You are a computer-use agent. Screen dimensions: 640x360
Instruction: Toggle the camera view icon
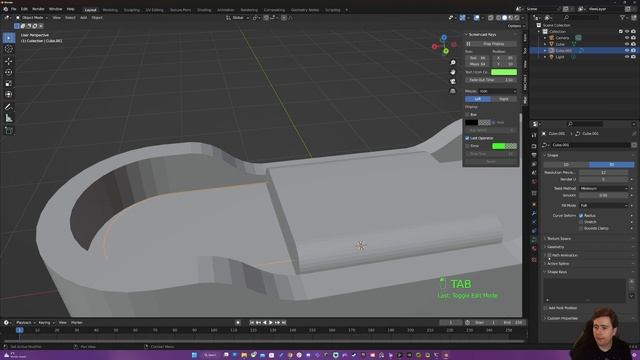[x=453, y=81]
